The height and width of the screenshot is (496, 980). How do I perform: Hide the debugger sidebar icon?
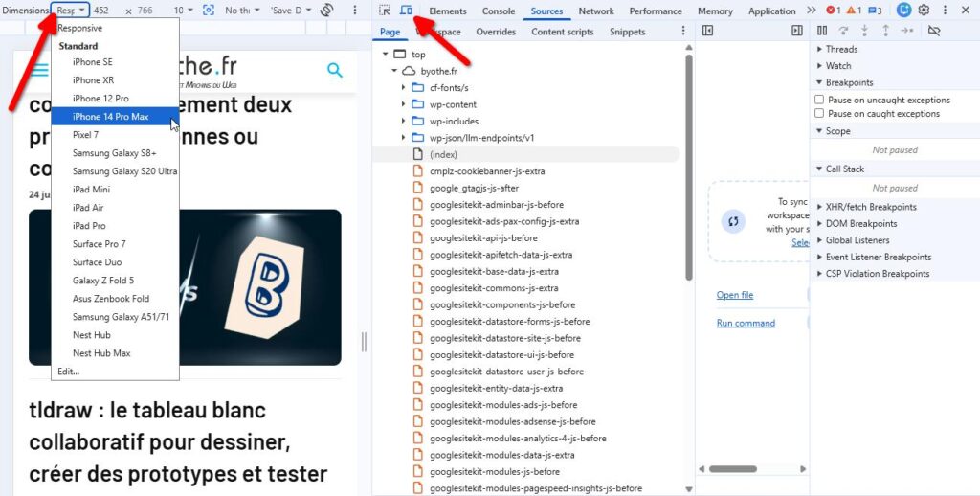[x=797, y=31]
